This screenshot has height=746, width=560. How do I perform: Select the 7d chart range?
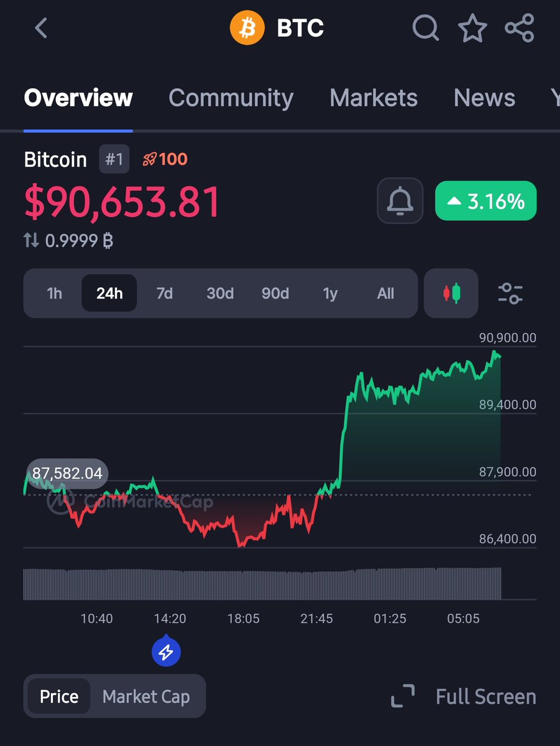tap(164, 293)
